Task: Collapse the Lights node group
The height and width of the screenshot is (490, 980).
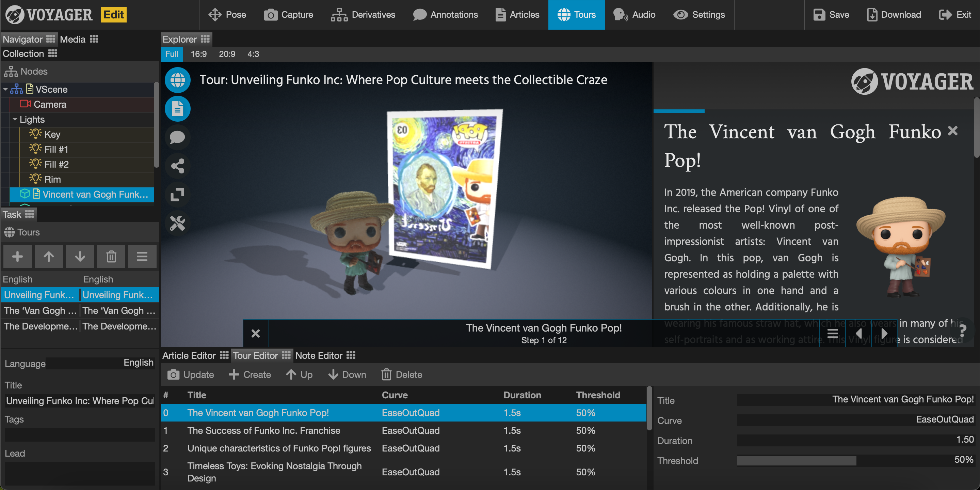Action: pos(15,120)
